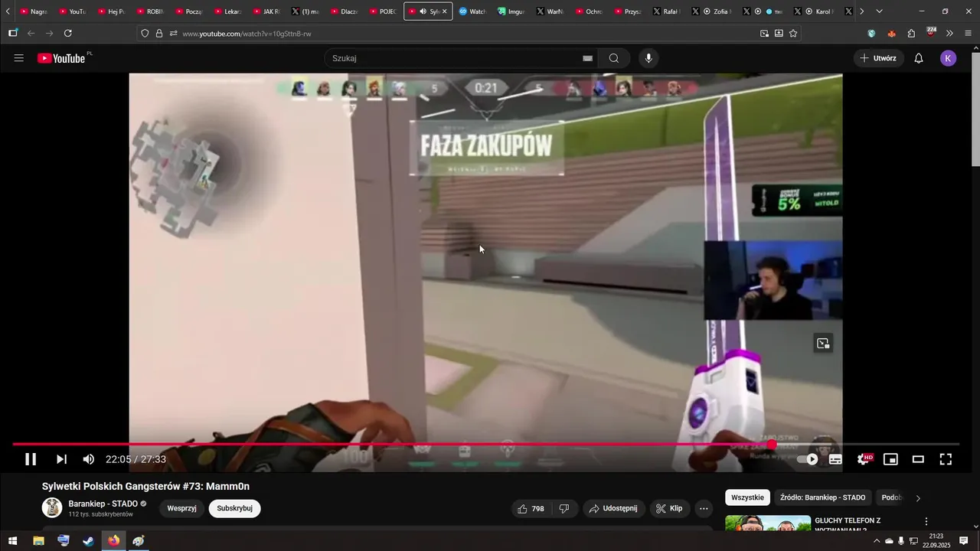Skip to the next video
The height and width of the screenshot is (551, 980).
click(61, 459)
